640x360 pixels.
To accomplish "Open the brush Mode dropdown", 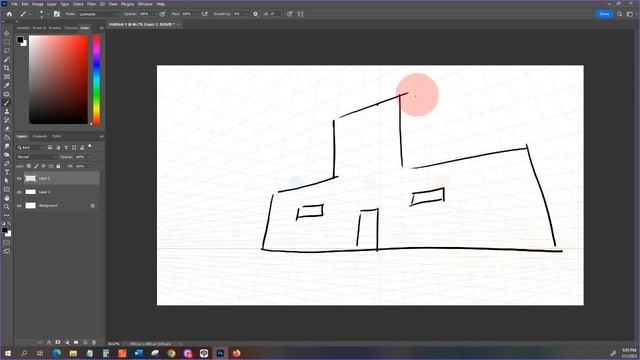I will (x=98, y=14).
